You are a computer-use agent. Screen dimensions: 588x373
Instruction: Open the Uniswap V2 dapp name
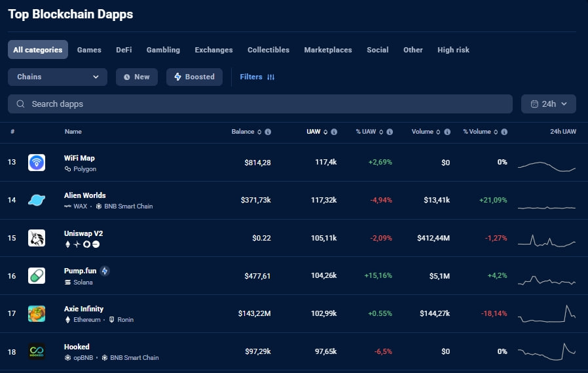click(x=83, y=233)
